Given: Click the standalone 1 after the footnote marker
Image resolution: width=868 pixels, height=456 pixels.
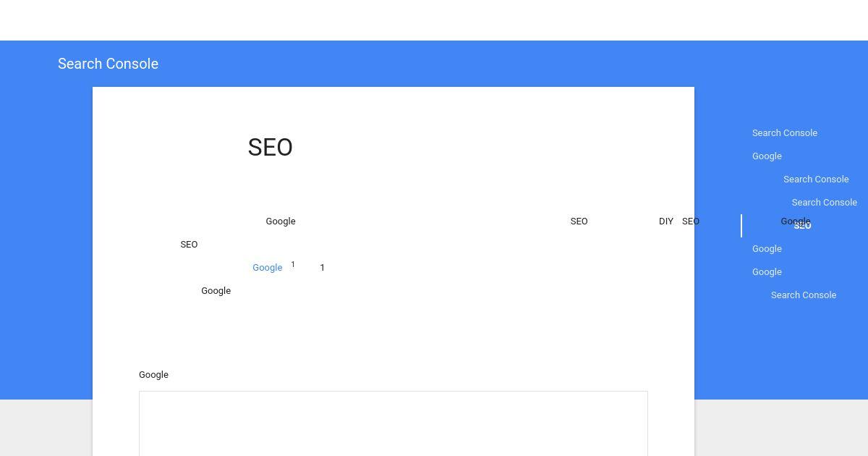Looking at the screenshot, I should pos(322,268).
